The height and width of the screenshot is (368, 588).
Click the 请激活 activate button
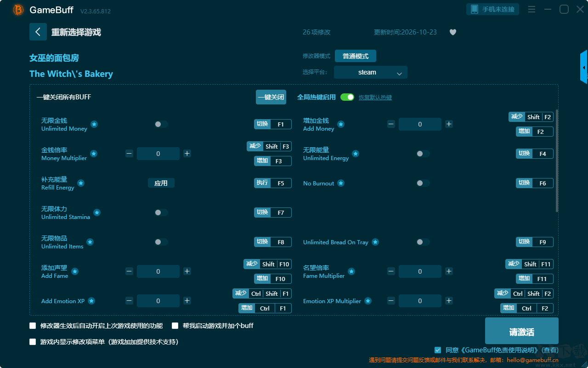pyautogui.click(x=522, y=331)
